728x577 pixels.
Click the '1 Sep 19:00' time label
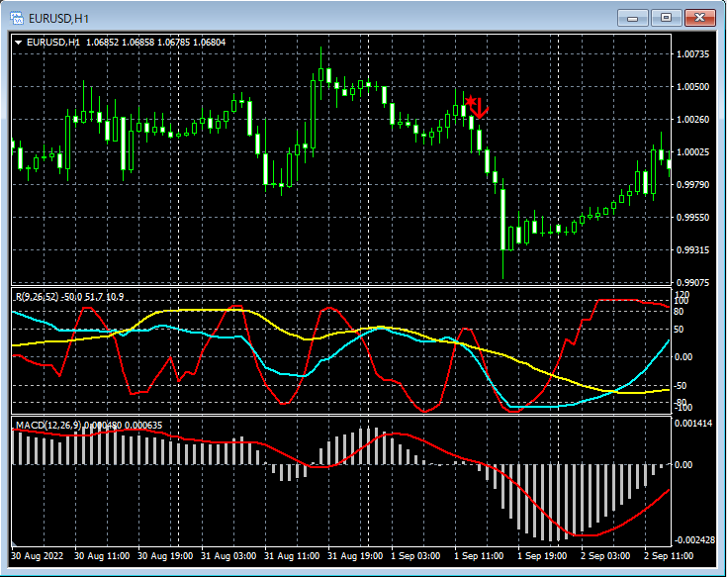pos(542,556)
